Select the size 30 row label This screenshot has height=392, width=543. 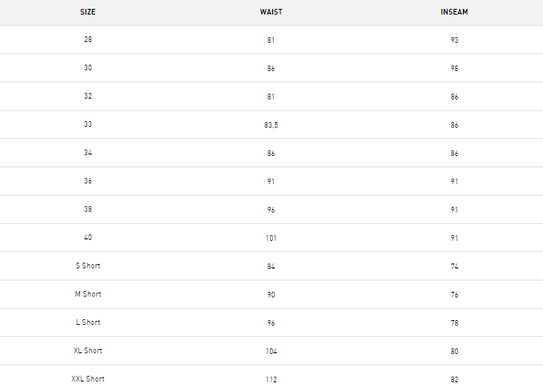click(87, 68)
